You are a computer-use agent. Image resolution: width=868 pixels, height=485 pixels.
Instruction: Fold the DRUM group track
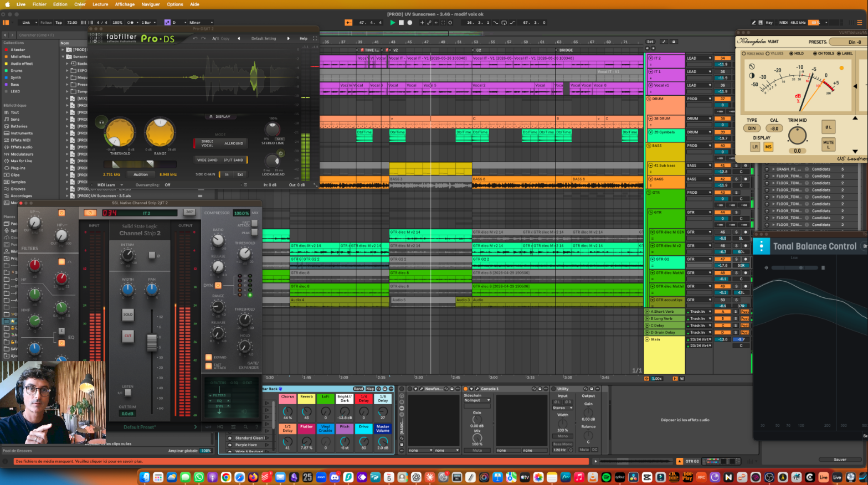[x=650, y=99]
